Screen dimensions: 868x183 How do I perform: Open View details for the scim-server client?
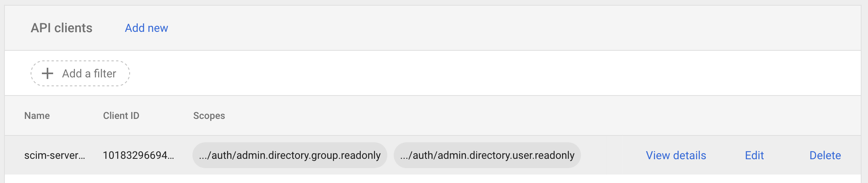coord(676,155)
